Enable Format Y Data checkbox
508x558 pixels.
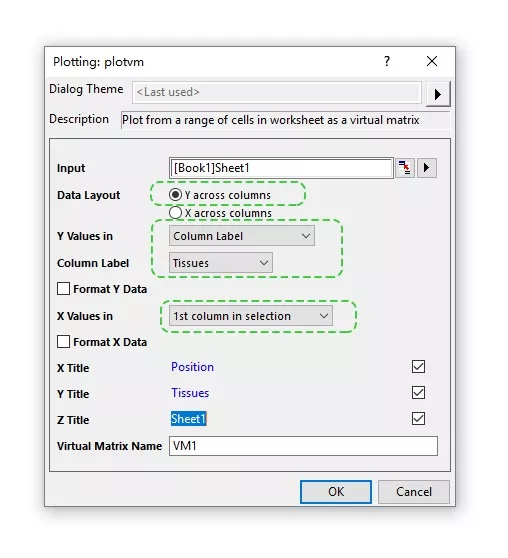(63, 289)
